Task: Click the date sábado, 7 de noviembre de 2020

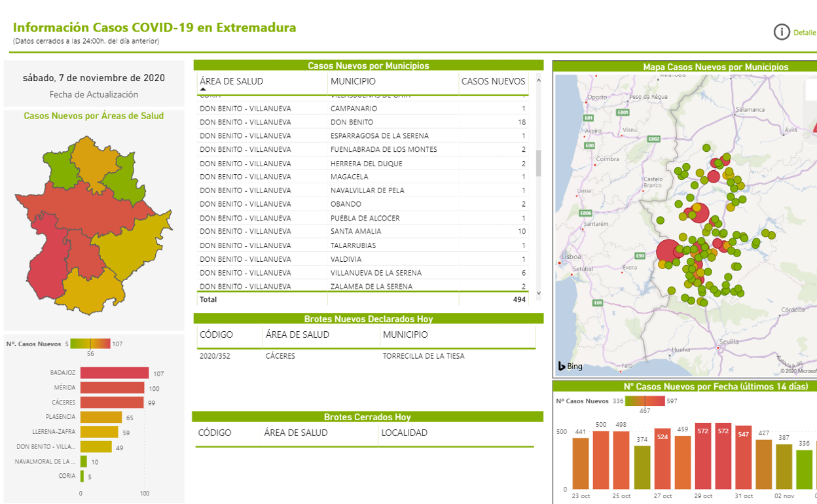Action: pos(94,78)
